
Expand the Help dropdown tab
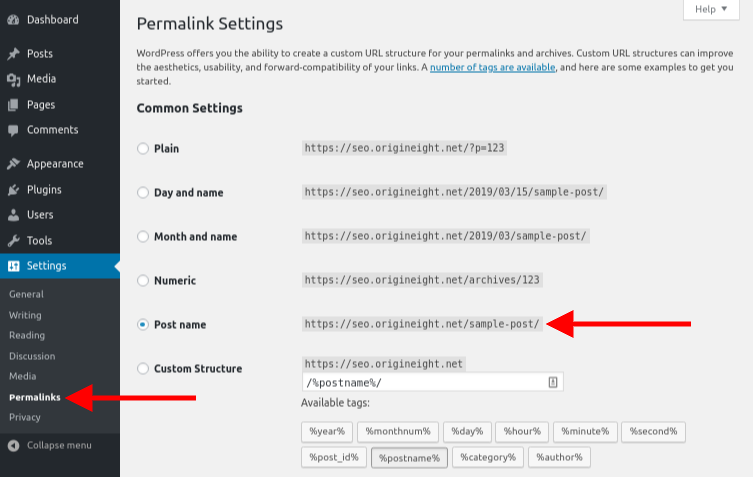tap(711, 9)
